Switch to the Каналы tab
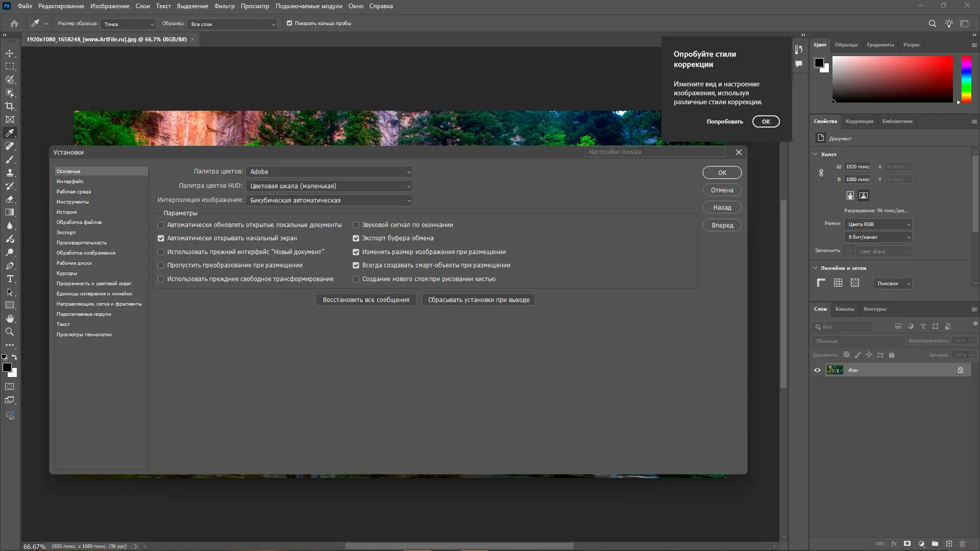The width and height of the screenshot is (980, 551). coord(844,309)
